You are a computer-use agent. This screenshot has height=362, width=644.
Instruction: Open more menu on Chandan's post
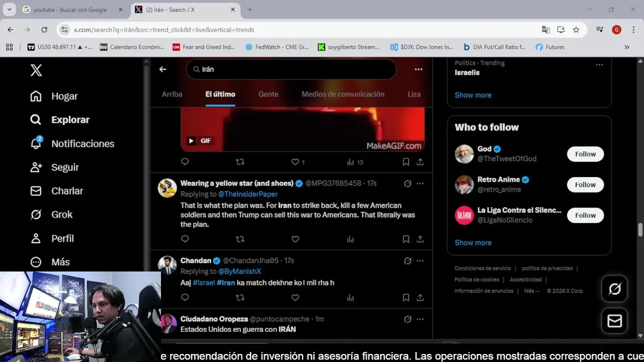[420, 261]
